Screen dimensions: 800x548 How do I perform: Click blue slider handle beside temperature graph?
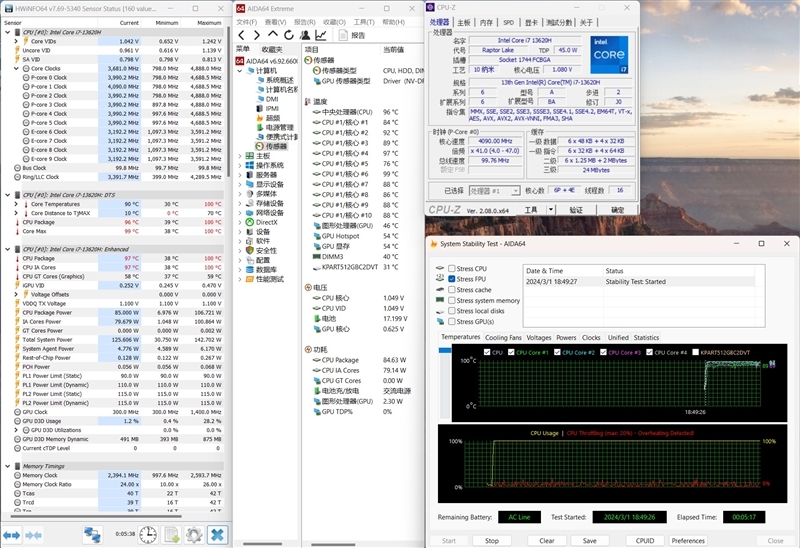445,350
